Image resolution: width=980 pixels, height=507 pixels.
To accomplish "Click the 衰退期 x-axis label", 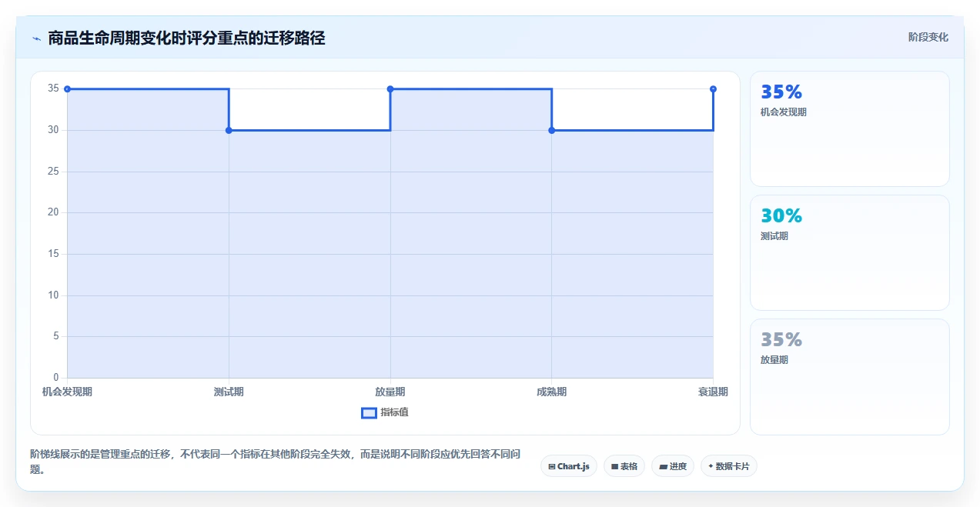I will (x=713, y=392).
